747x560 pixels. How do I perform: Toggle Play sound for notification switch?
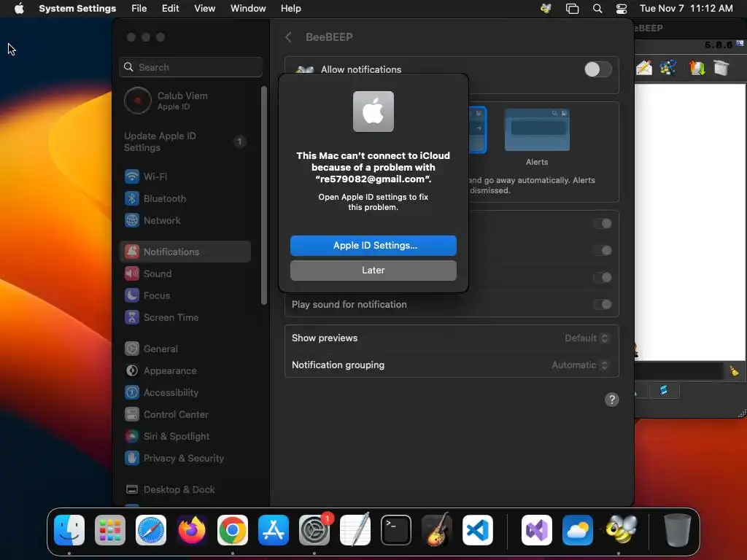[x=603, y=305]
